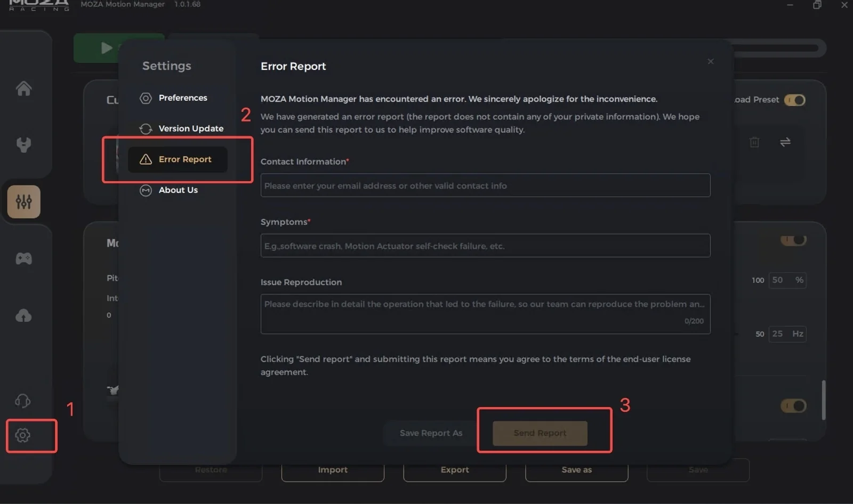This screenshot has height=504, width=853.
Task: Click the Contact Information input field
Action: tap(485, 185)
